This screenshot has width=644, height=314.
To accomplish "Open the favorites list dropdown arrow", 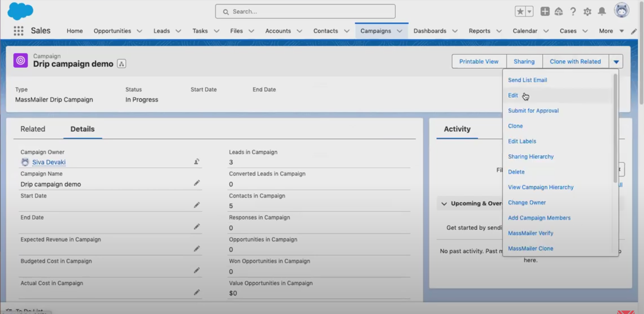I will [529, 11].
